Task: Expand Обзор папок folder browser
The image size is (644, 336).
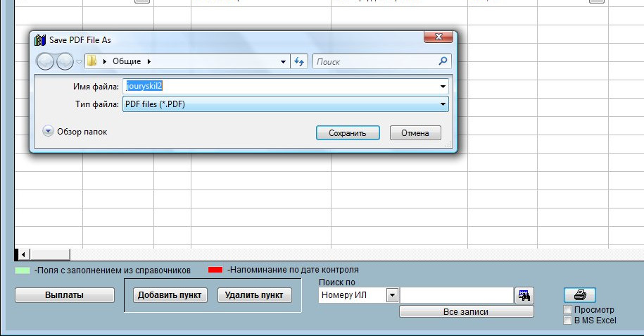Action: point(48,131)
